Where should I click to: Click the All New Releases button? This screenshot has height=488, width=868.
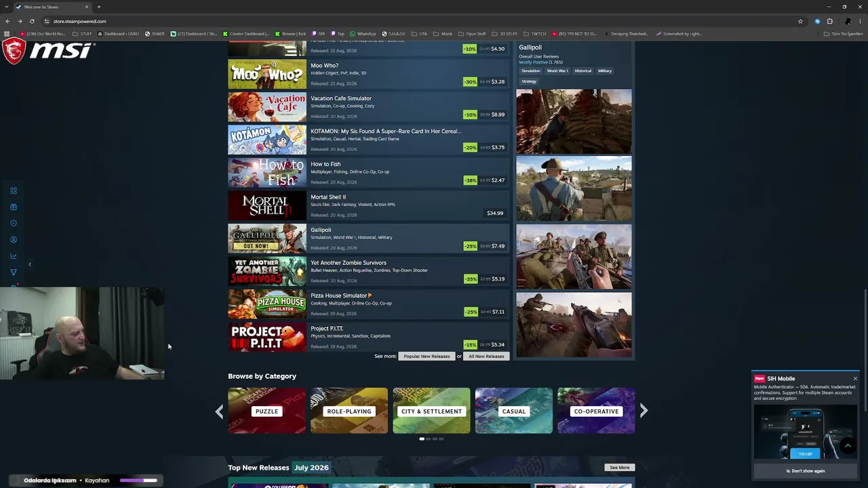click(486, 357)
